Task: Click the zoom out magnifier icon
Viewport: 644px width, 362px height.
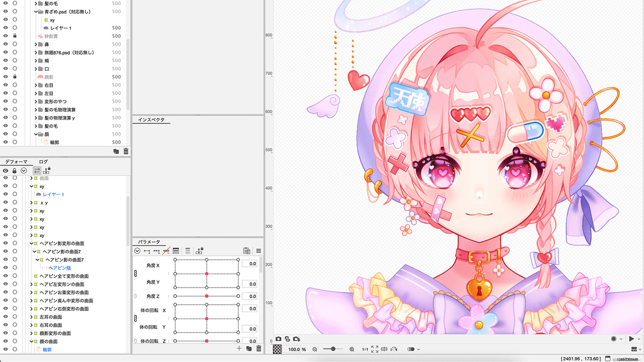Action: click(x=315, y=349)
